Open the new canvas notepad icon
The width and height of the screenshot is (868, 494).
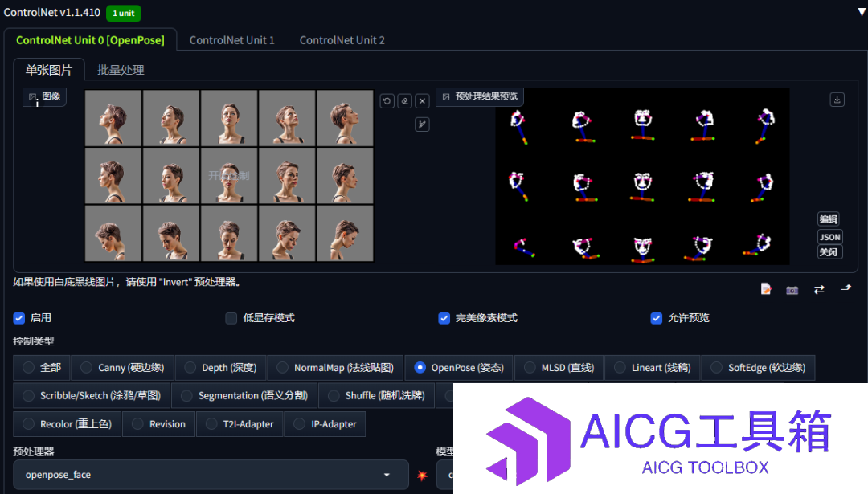[766, 289]
